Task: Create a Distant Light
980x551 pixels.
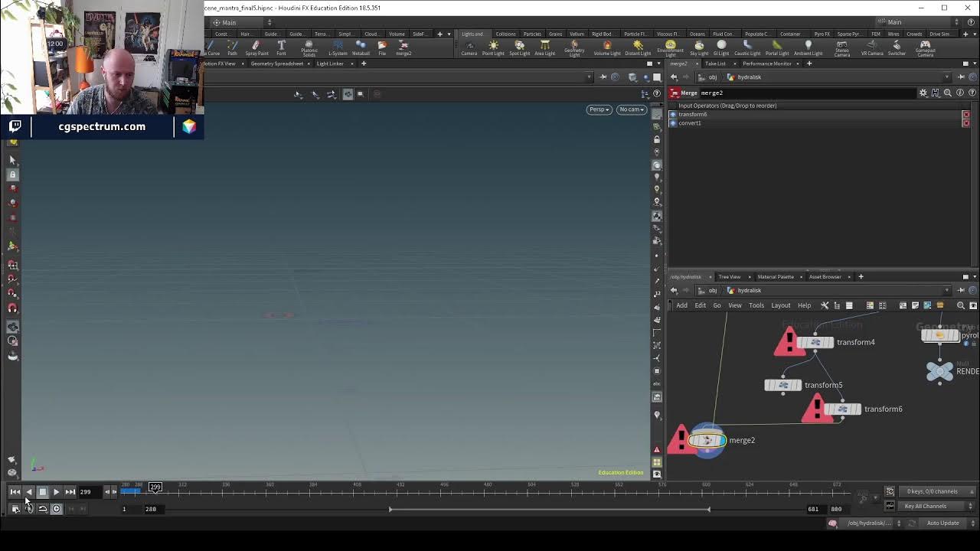Action: point(638,47)
